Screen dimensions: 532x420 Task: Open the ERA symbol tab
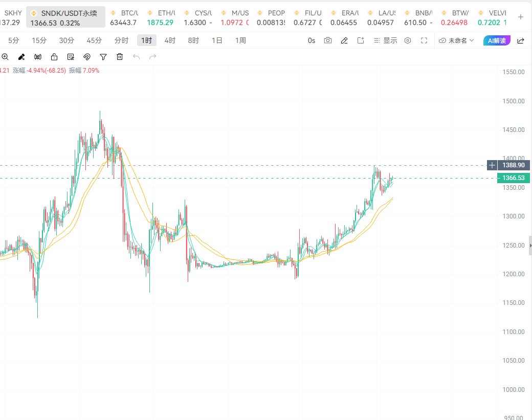point(345,17)
